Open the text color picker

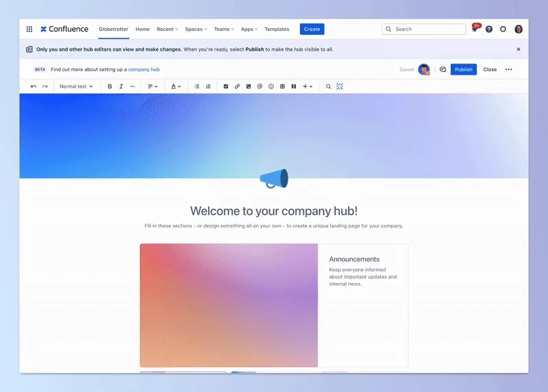[x=176, y=86]
